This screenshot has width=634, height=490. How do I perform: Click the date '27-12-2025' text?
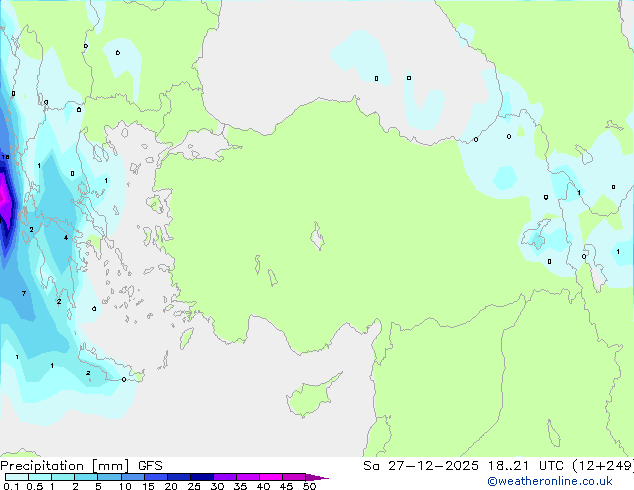pos(433,466)
